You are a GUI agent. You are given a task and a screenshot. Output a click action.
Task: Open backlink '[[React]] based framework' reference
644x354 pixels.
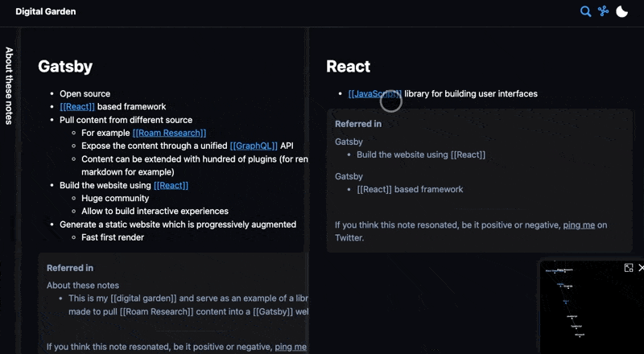click(410, 189)
